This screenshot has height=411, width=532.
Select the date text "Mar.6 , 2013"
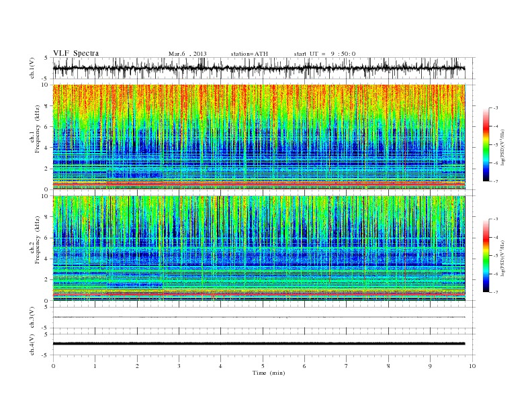tap(187, 54)
